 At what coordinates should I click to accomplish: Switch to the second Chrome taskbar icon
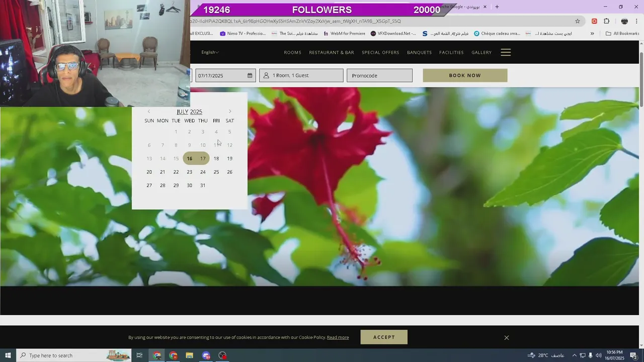tap(173, 355)
